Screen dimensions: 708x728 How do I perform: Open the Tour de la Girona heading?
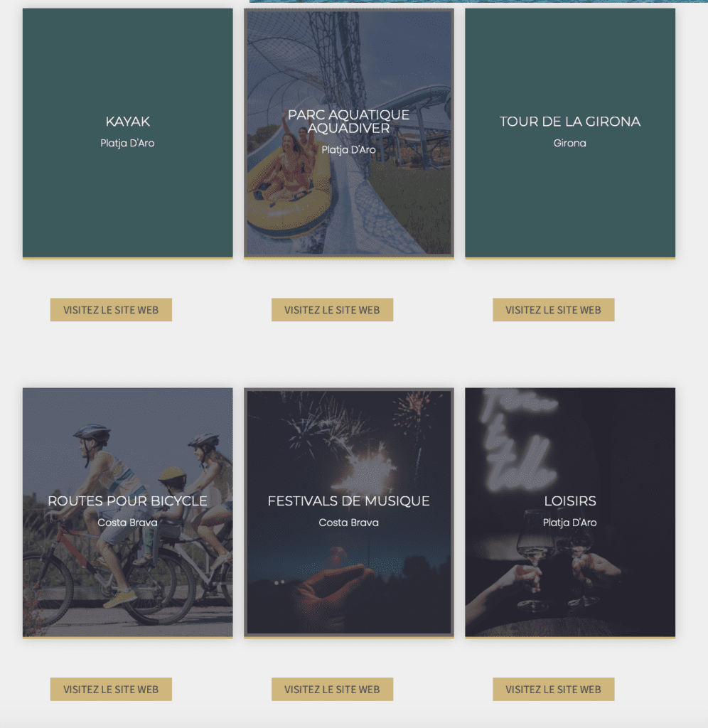[x=569, y=122]
